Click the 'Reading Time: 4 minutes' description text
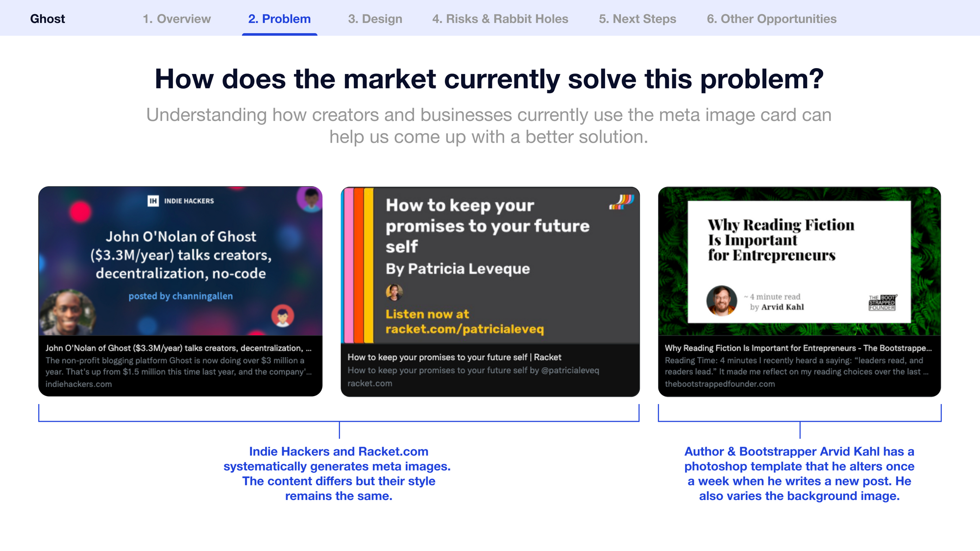This screenshot has height=551, width=980. click(797, 366)
